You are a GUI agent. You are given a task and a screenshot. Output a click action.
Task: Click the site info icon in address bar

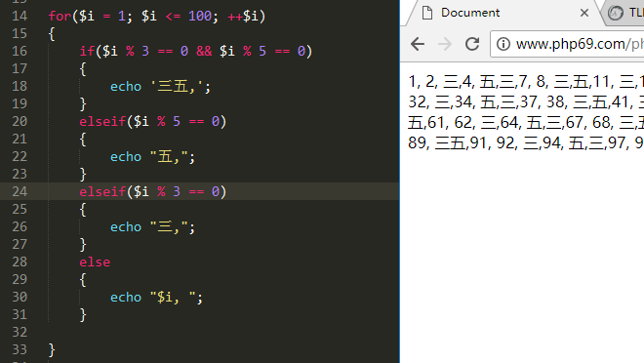(503, 44)
